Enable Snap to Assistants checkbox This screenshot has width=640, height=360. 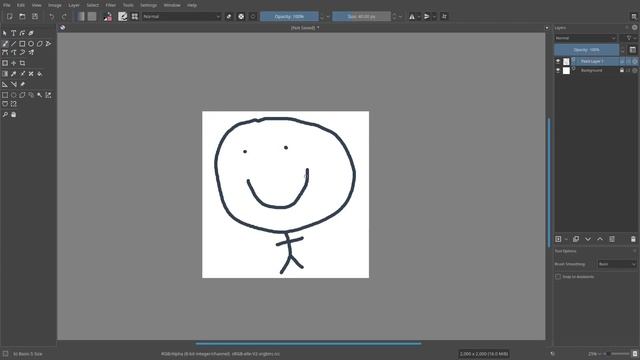point(558,277)
